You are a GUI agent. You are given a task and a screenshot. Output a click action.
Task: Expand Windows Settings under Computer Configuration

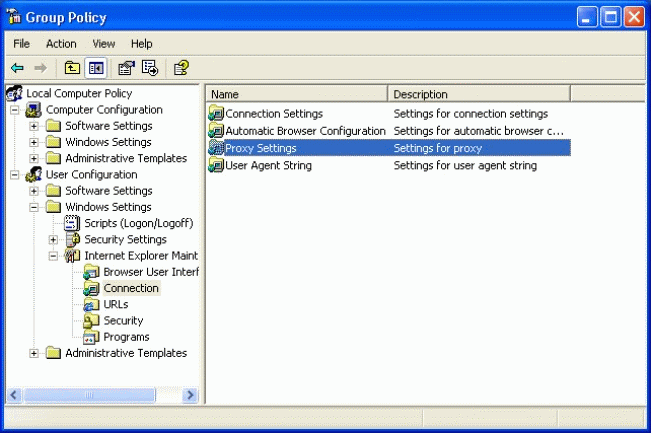coord(34,142)
